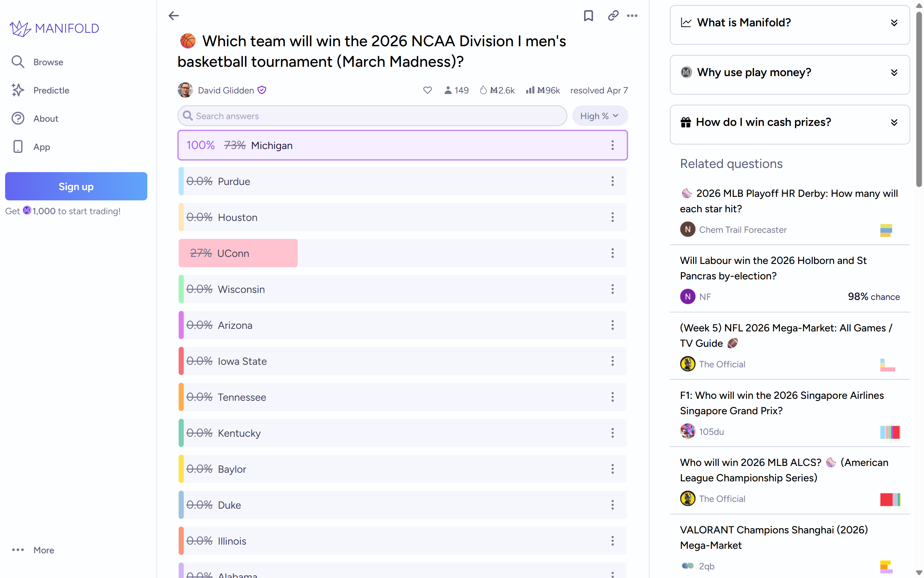Open the More menu in sidebar
924x578 pixels.
[33, 550]
